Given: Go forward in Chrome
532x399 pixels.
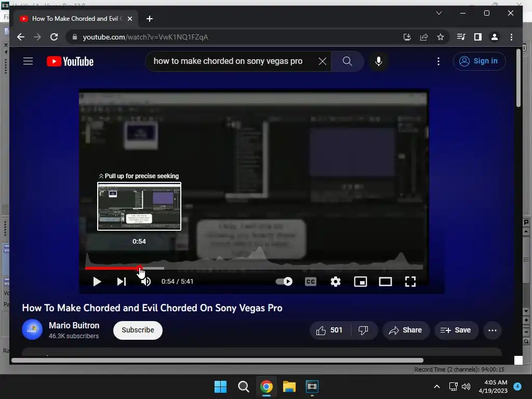Looking at the screenshot, I should pos(37,37).
